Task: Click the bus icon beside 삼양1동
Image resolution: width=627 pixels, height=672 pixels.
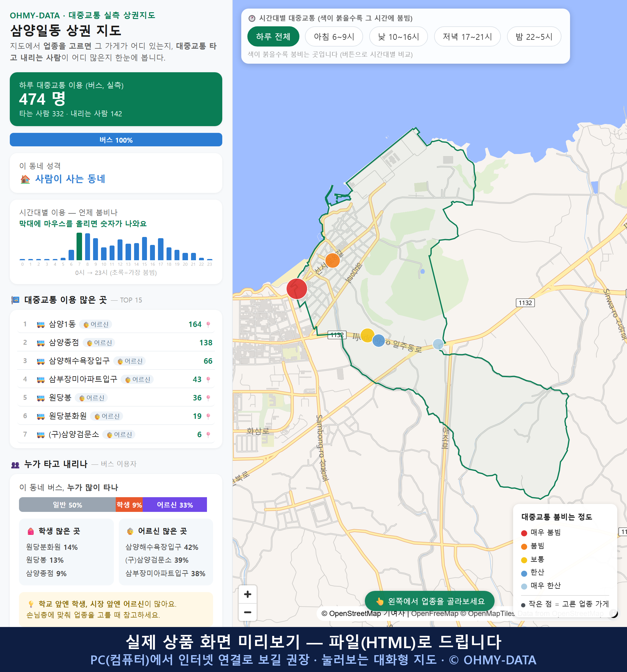Action: [40, 325]
